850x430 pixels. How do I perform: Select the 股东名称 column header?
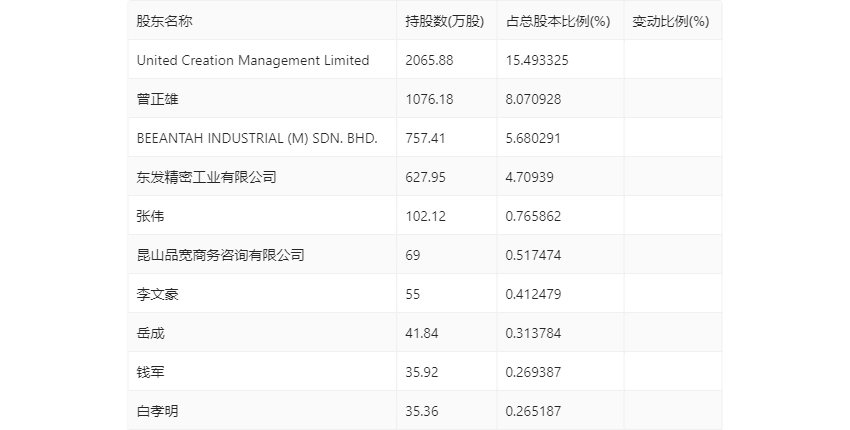pos(164,21)
